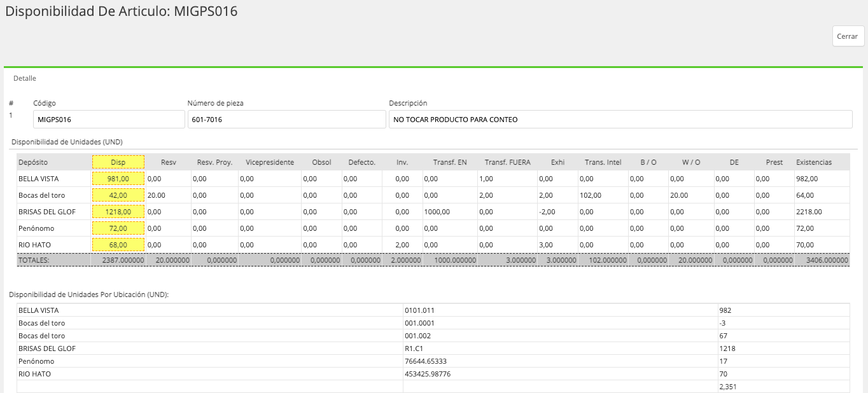Click the Cerrar button
This screenshot has width=868, height=393.
[848, 36]
